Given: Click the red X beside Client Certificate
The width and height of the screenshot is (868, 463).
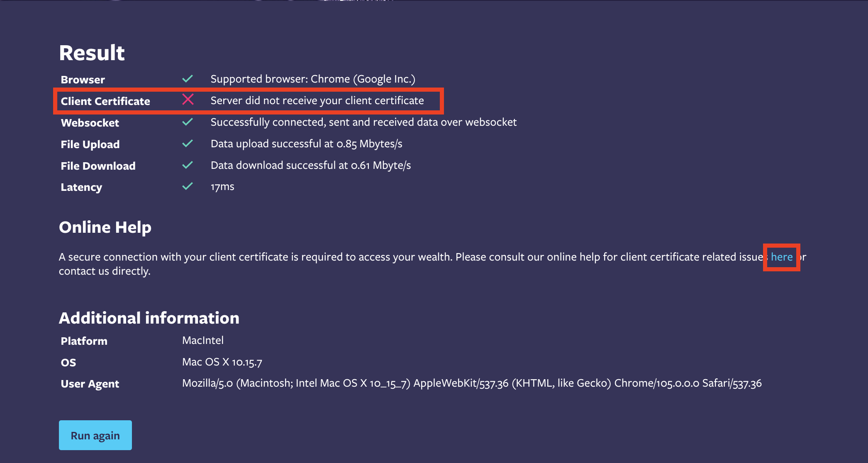Looking at the screenshot, I should 188,99.
